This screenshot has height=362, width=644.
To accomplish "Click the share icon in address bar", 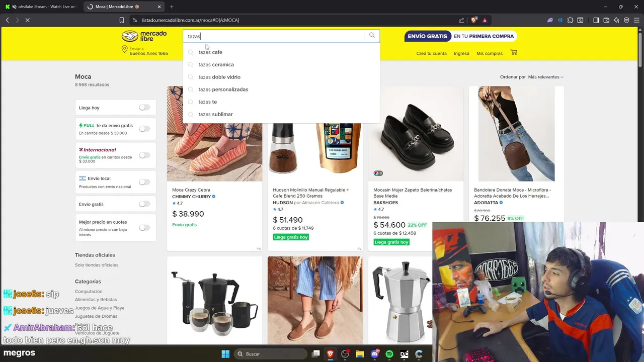I will [461, 20].
